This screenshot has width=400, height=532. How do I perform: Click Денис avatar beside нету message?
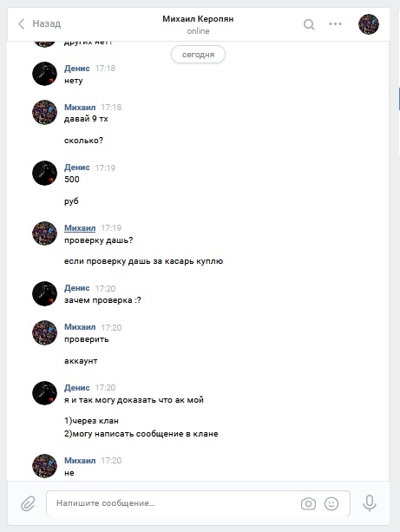coord(44,74)
